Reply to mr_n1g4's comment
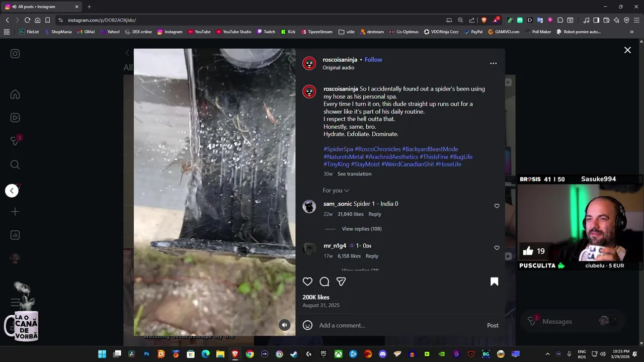Screen dimensions: 644x362 [372, 256]
